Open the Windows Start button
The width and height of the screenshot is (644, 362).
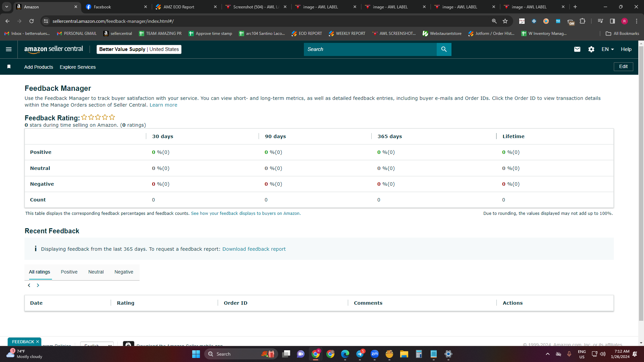(x=196, y=354)
